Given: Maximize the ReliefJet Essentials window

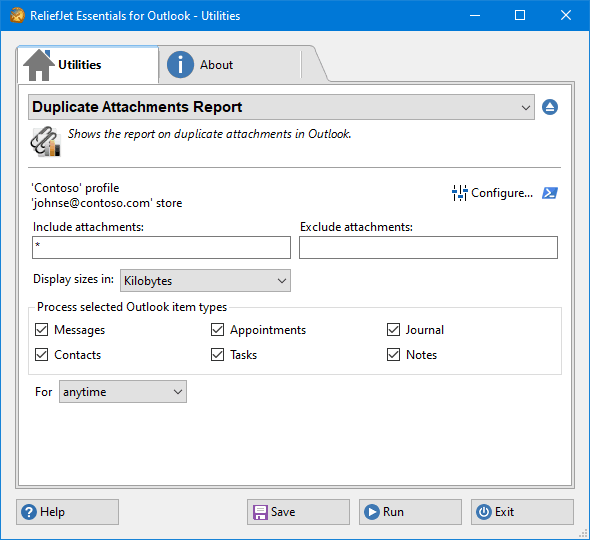Looking at the screenshot, I should click(x=520, y=15).
